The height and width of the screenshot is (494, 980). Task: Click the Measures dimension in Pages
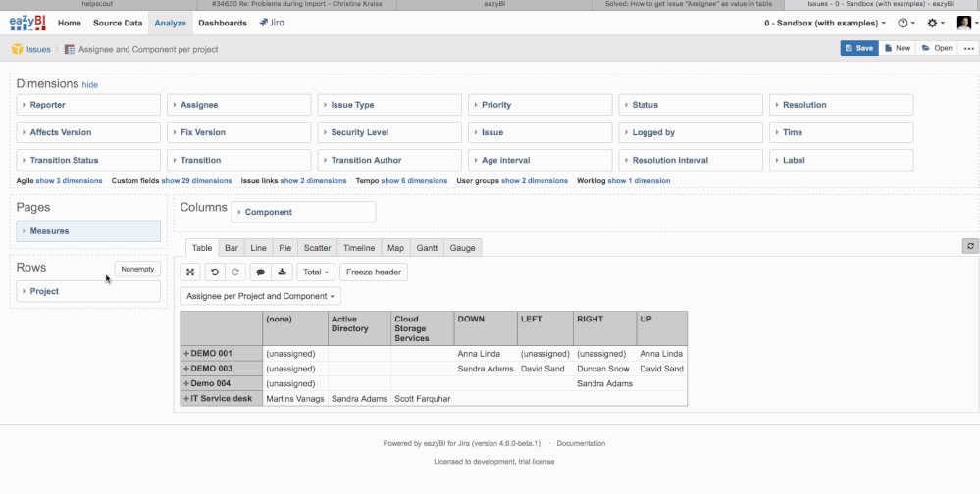[x=88, y=231]
